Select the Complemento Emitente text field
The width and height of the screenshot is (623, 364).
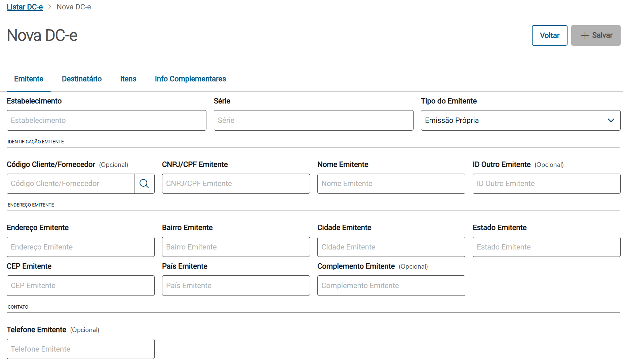[391, 285]
